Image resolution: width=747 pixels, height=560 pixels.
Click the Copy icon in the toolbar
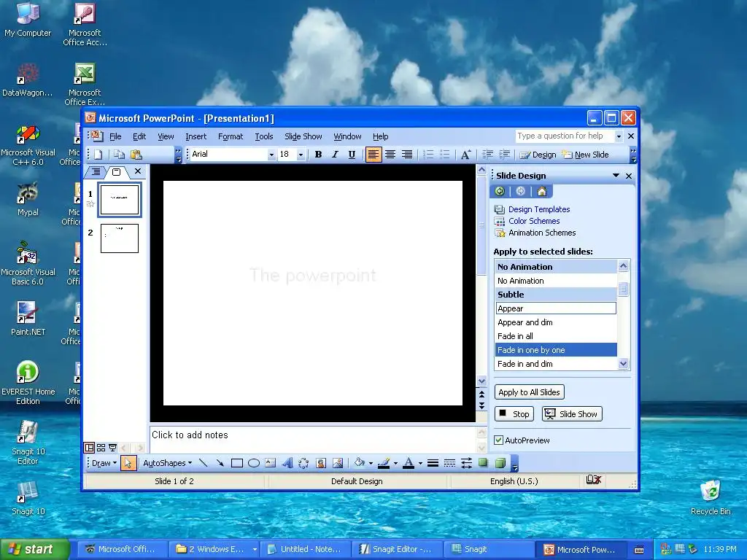click(119, 155)
